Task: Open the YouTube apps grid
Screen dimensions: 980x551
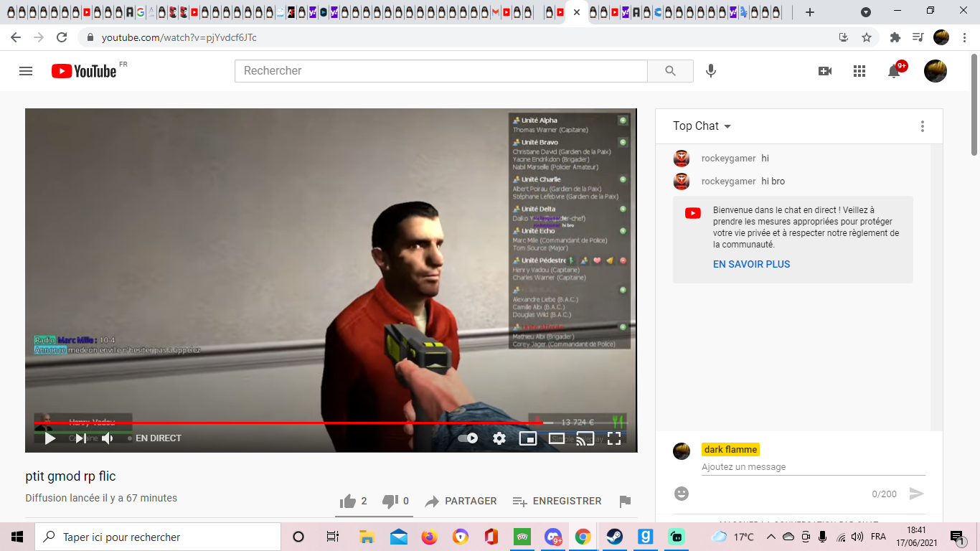Action: coord(859,71)
